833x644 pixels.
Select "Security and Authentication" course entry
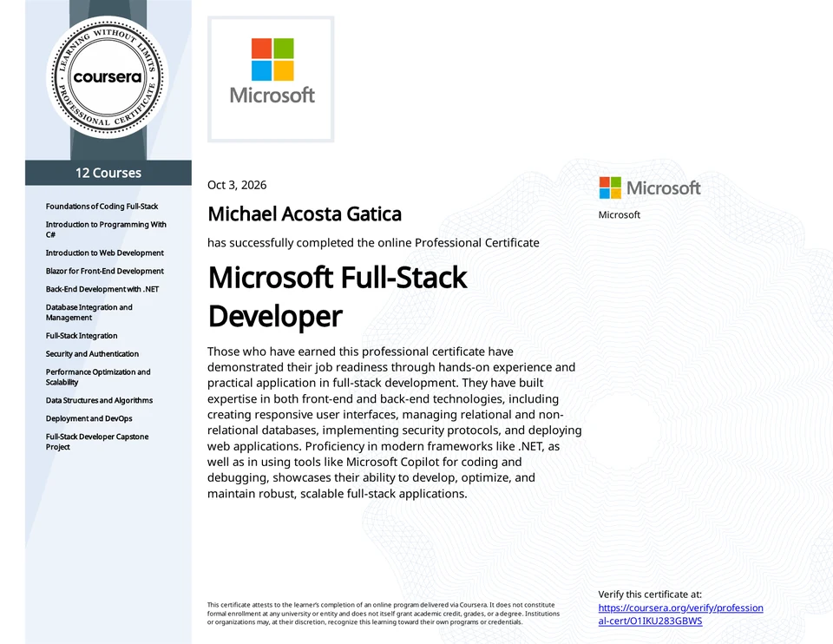(x=93, y=354)
